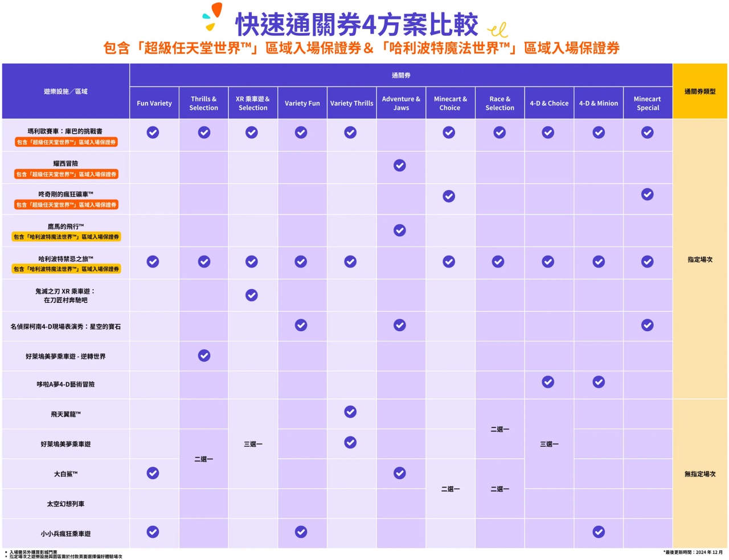Select the 鷹馬的飛行 checkmark under Adventure & Jaws
The image size is (729, 560).
[x=400, y=230]
